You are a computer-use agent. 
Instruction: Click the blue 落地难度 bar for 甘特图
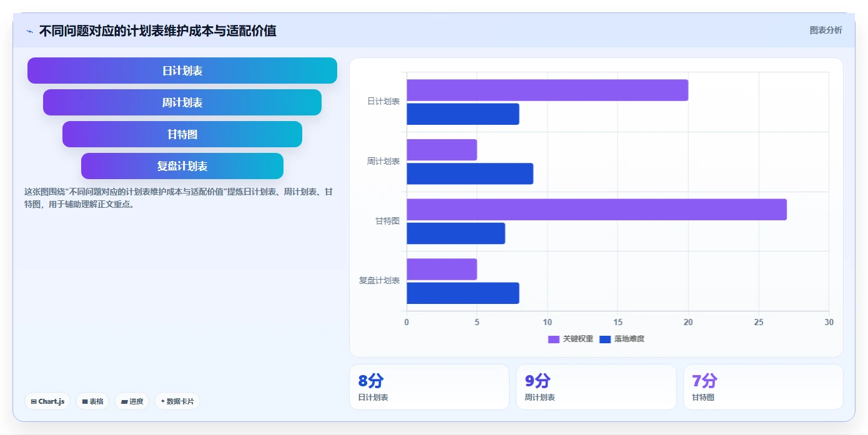456,233
